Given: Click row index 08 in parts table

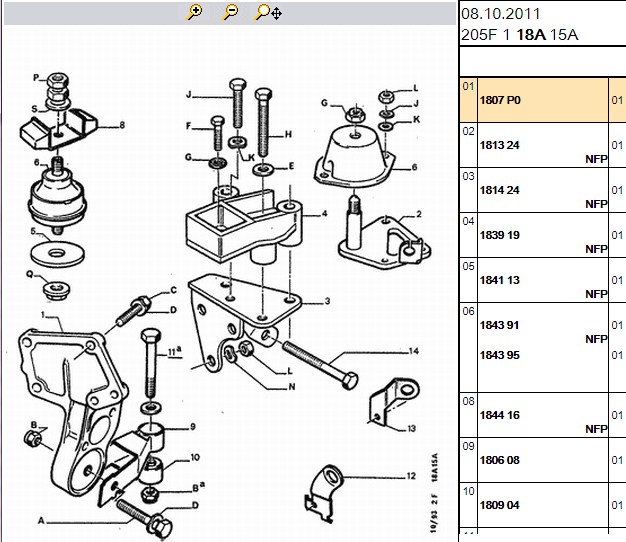Looking at the screenshot, I should 468,401.
